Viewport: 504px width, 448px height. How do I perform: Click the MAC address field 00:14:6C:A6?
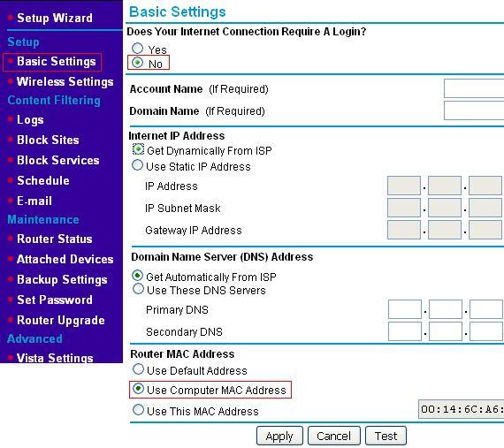coord(462,409)
